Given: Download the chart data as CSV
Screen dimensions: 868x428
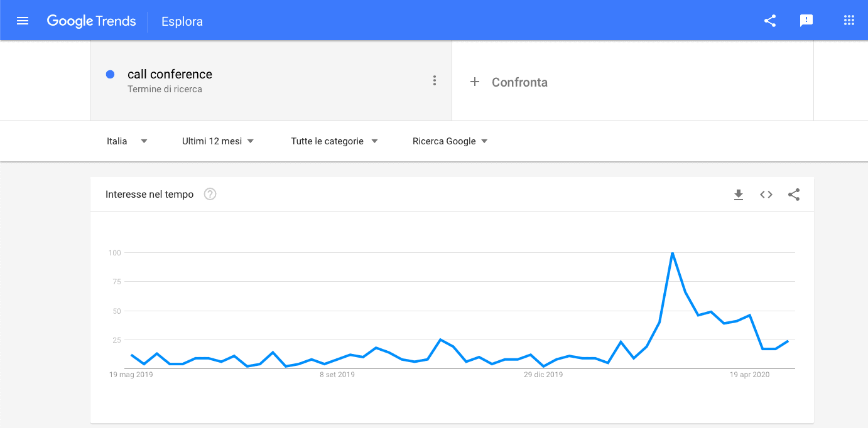Looking at the screenshot, I should 739,195.
